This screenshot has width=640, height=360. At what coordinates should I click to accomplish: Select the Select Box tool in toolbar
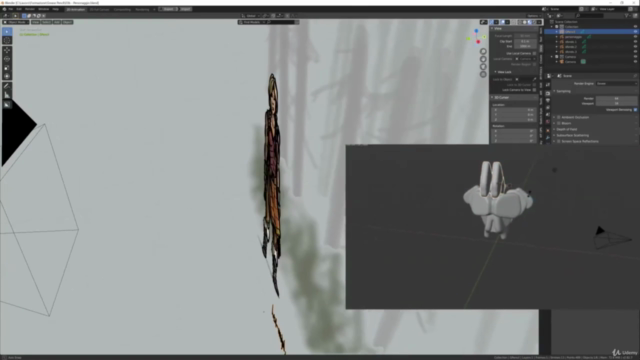pyautogui.click(x=7, y=31)
